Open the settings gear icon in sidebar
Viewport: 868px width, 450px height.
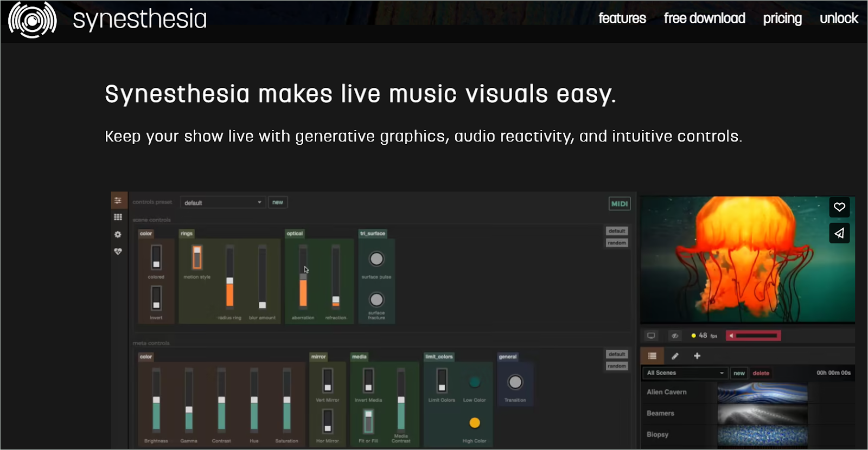coord(118,234)
